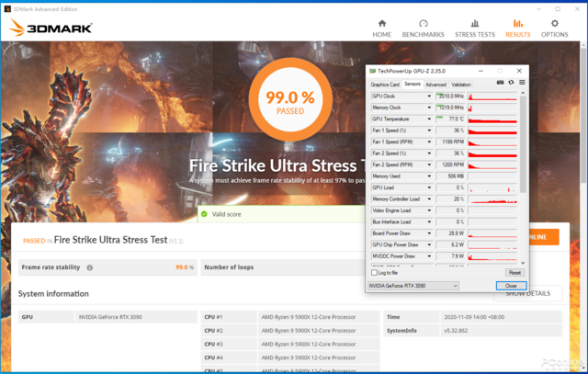Viewport: 588px width, 374px height.
Task: Open GPU-Z hamburger menu
Action: [x=522, y=82]
